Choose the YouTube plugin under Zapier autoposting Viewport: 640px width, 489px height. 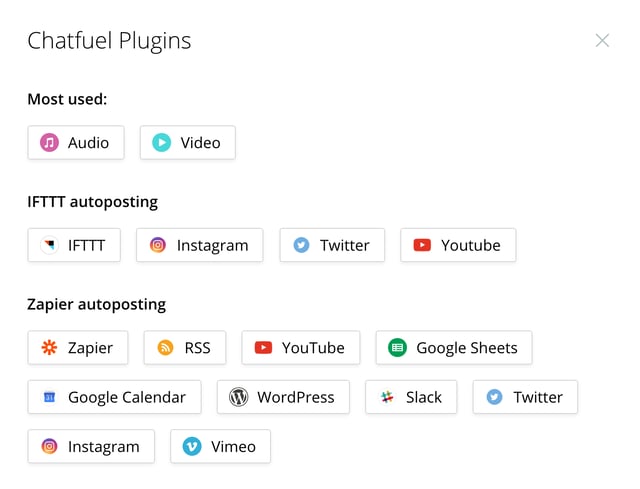300,348
